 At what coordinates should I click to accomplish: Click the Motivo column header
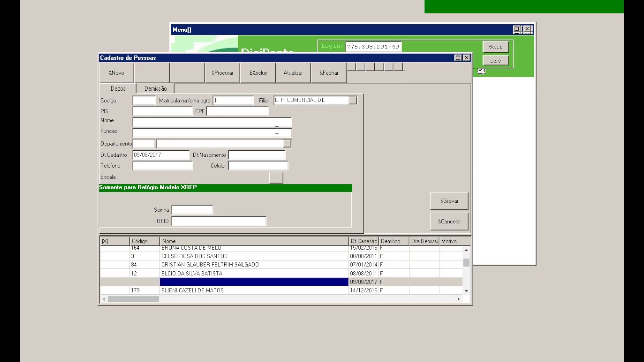coord(454,241)
